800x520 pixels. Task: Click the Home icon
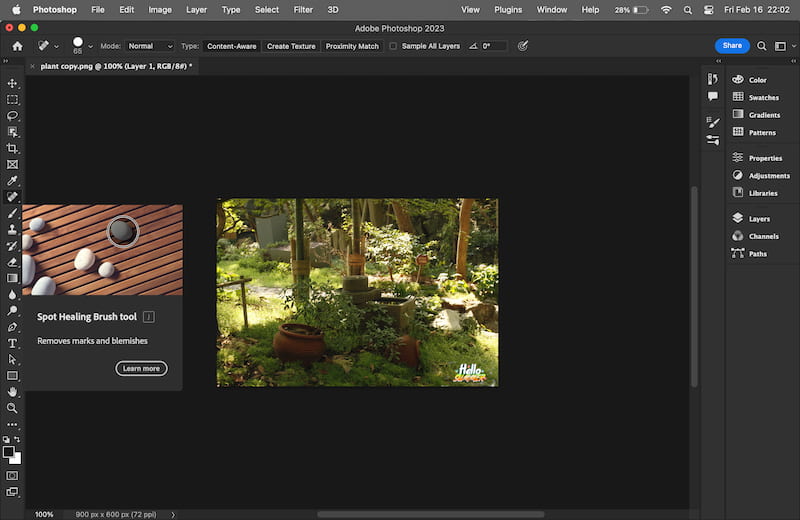coord(17,46)
